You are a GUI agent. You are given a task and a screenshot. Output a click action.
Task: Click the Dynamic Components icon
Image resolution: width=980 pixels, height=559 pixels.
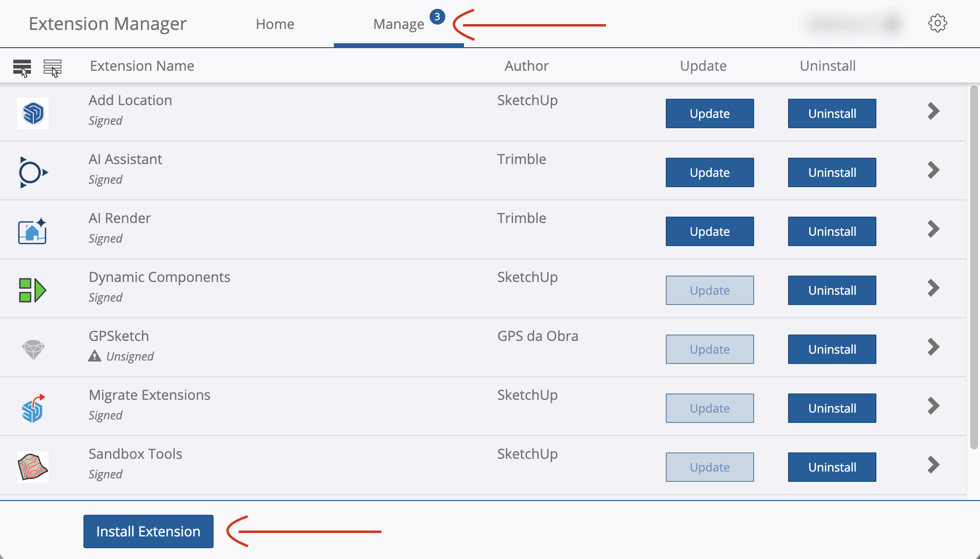33,290
